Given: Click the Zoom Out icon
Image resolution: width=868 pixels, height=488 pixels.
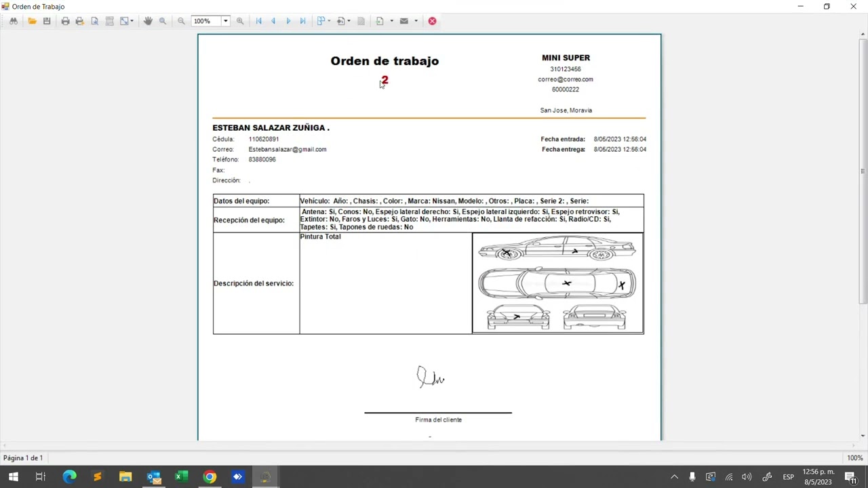Looking at the screenshot, I should pos(181,21).
